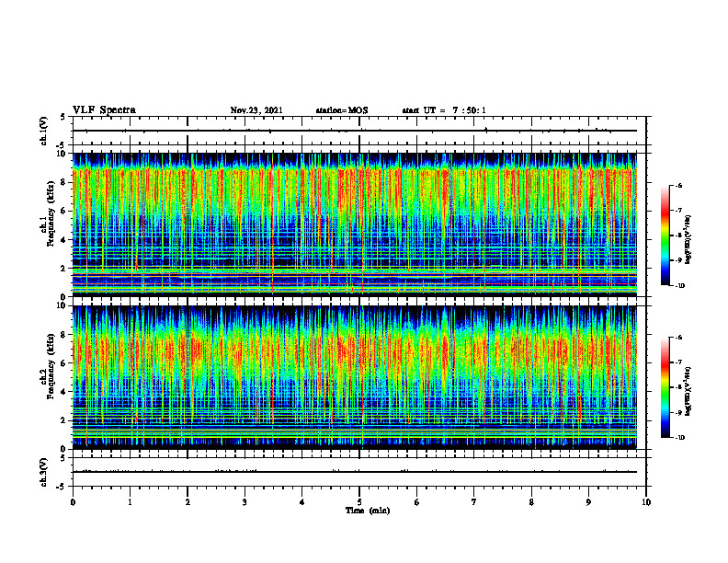Screen dimensions: 728x563
Task: Click the ch.2 colorbar "log(PSD)" label
Action: pos(688,391)
